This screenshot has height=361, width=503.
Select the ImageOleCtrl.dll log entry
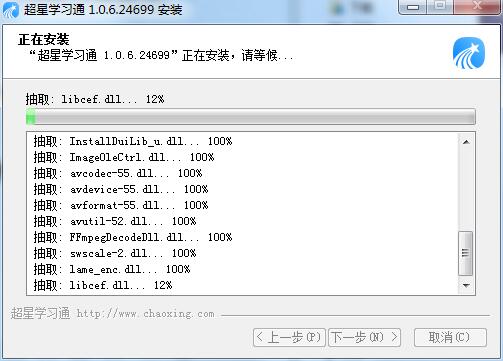point(124,157)
